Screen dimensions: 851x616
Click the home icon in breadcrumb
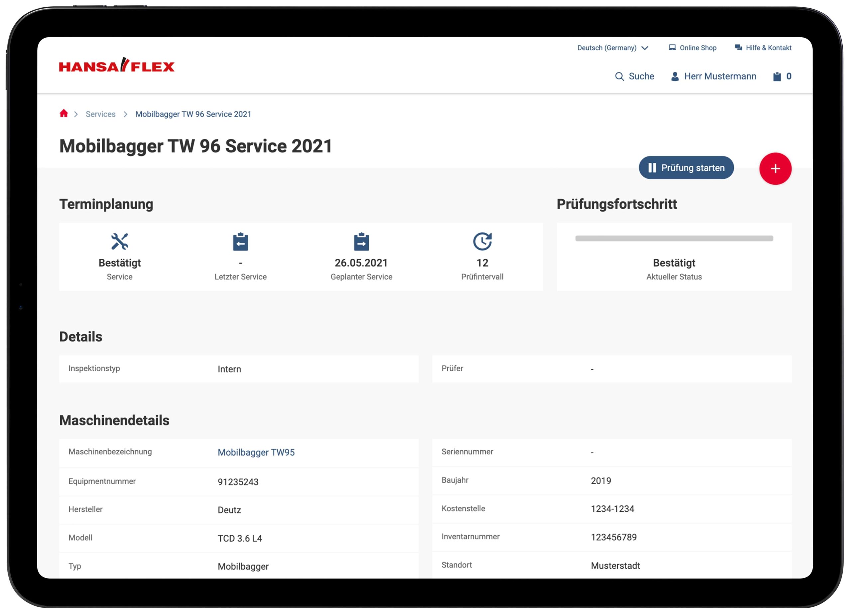[64, 114]
